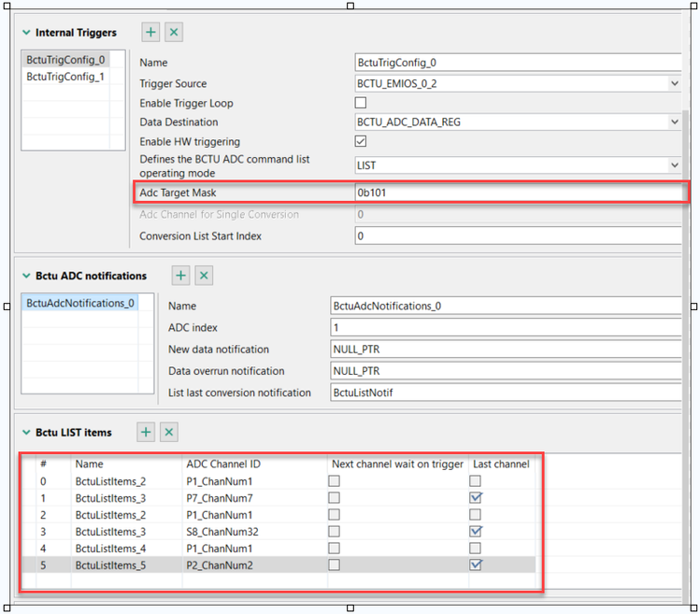This screenshot has height=614, width=700.
Task: Edit the New data notification field
Action: click(506, 350)
